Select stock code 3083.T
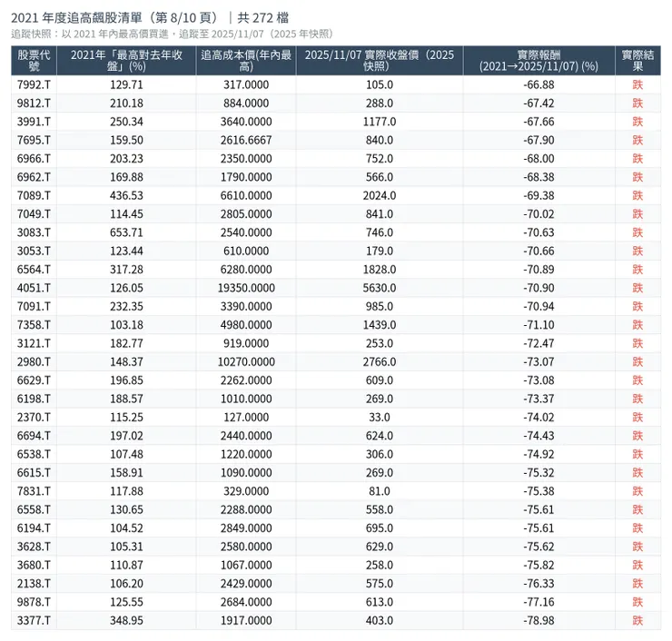Image resolution: width=672 pixels, height=641 pixels. 34,232
